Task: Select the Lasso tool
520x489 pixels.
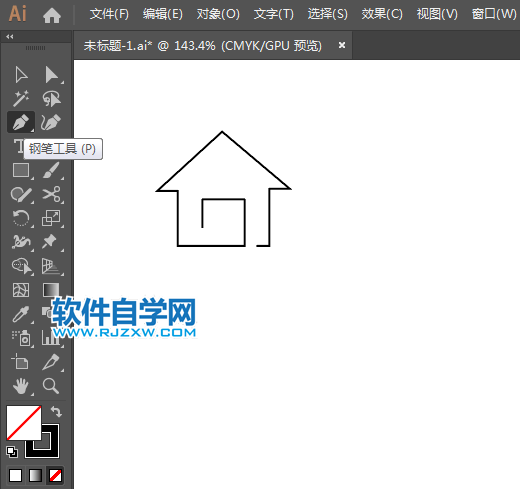Action: pyautogui.click(x=52, y=99)
